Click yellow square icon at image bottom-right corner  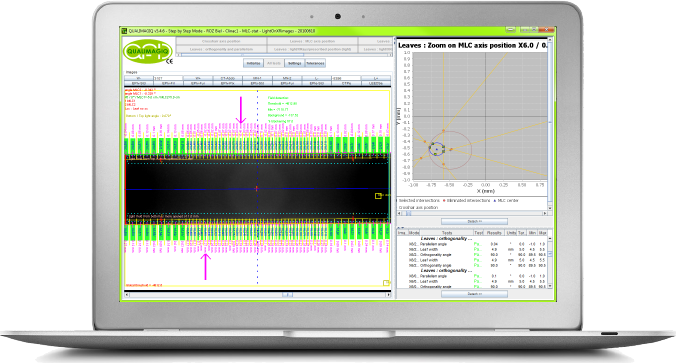pos(386,283)
